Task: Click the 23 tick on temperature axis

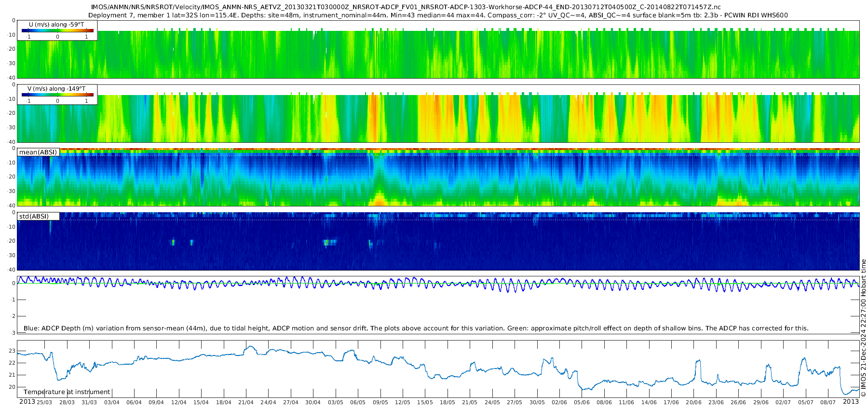Action: [12, 351]
